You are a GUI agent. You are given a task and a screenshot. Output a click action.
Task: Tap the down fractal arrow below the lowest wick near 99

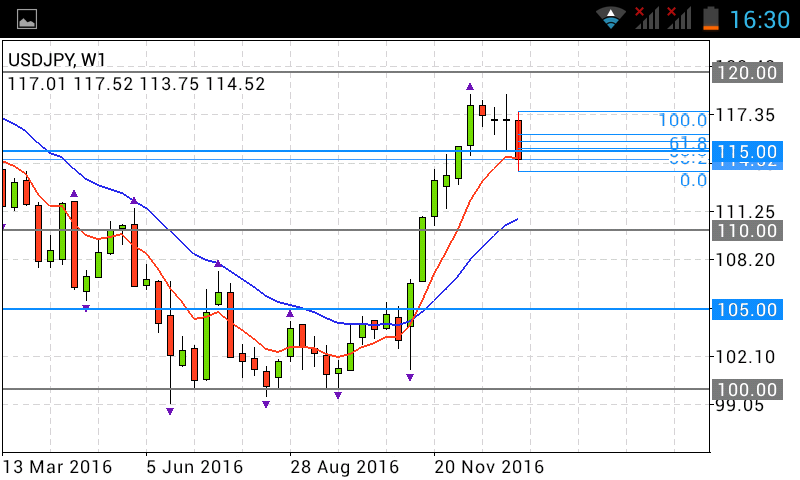170,411
